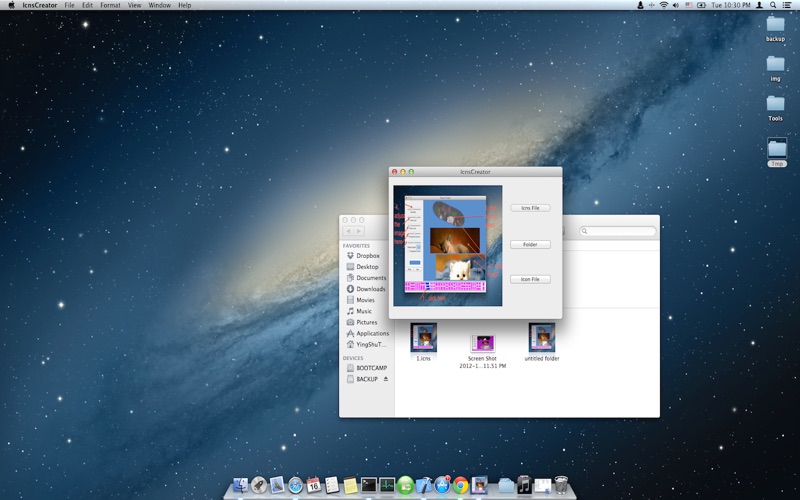Open Google Chrome from the Dock
Screen dimensions: 800x500
(x=461, y=486)
